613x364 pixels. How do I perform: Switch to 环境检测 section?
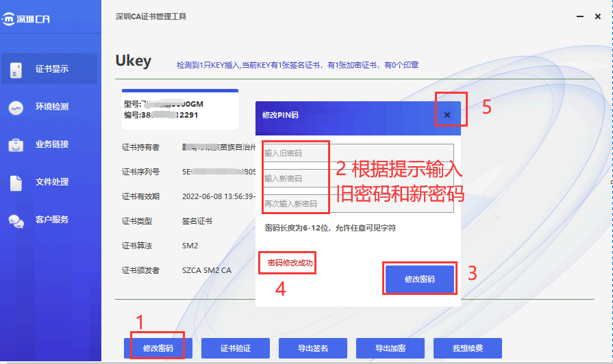click(52, 107)
